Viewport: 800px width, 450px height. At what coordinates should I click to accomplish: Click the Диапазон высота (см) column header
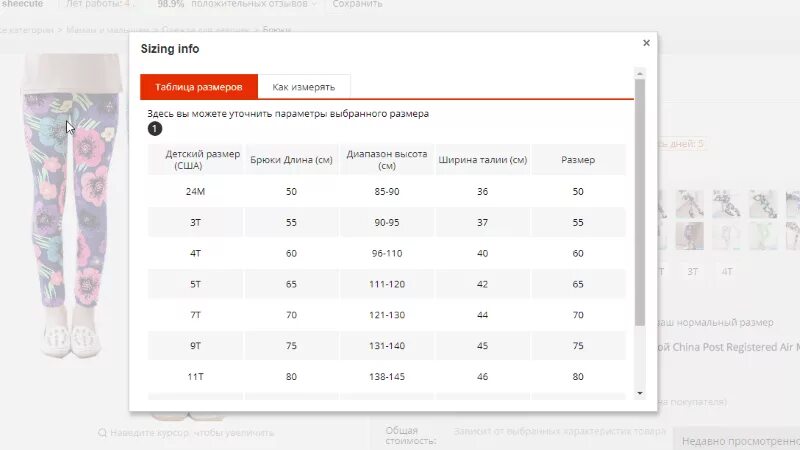click(x=387, y=160)
